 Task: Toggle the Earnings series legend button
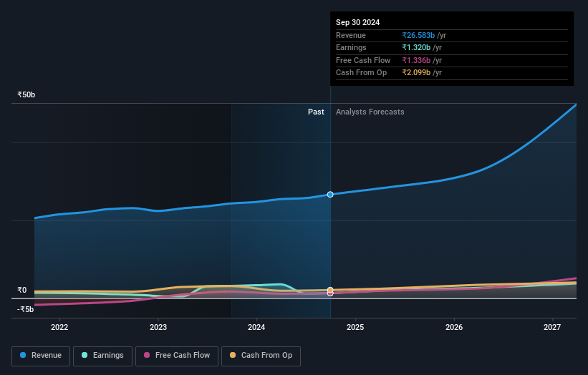(102, 356)
